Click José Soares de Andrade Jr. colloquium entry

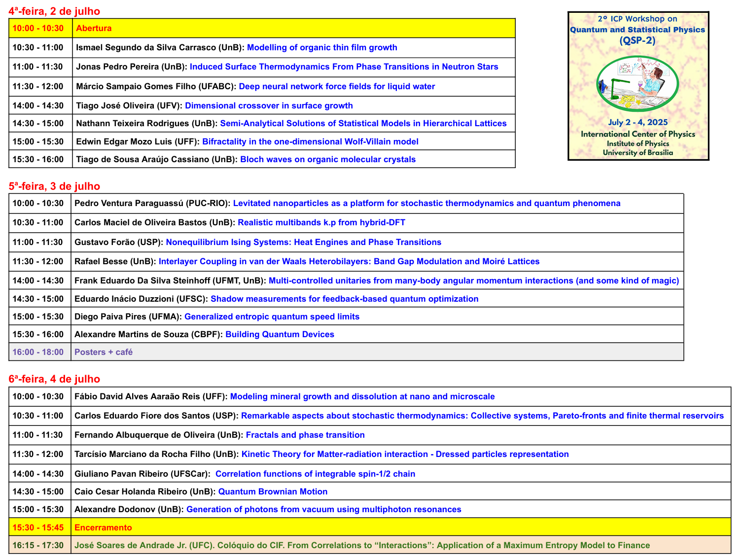(362, 545)
